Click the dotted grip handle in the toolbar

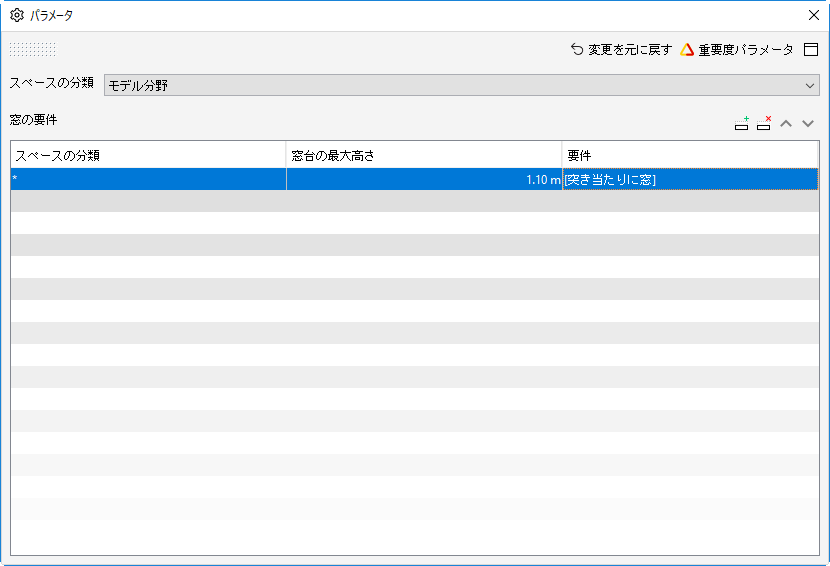tap(32, 50)
